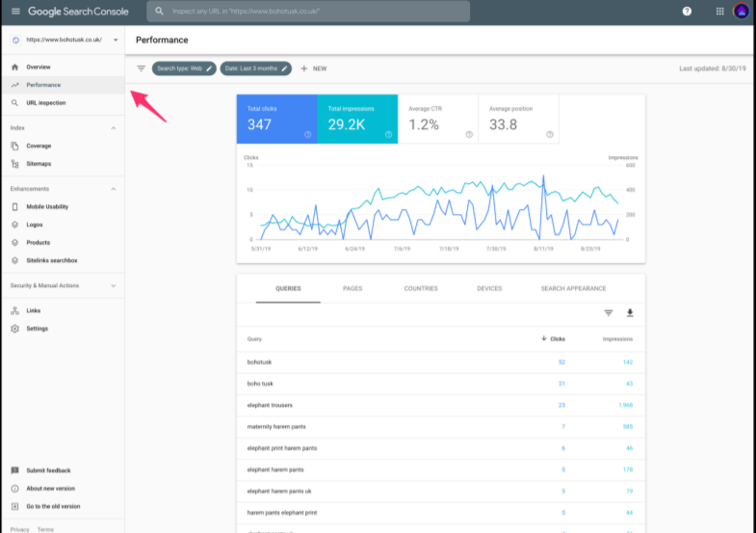
Task: Click the Overview home icon
Action: click(15, 67)
